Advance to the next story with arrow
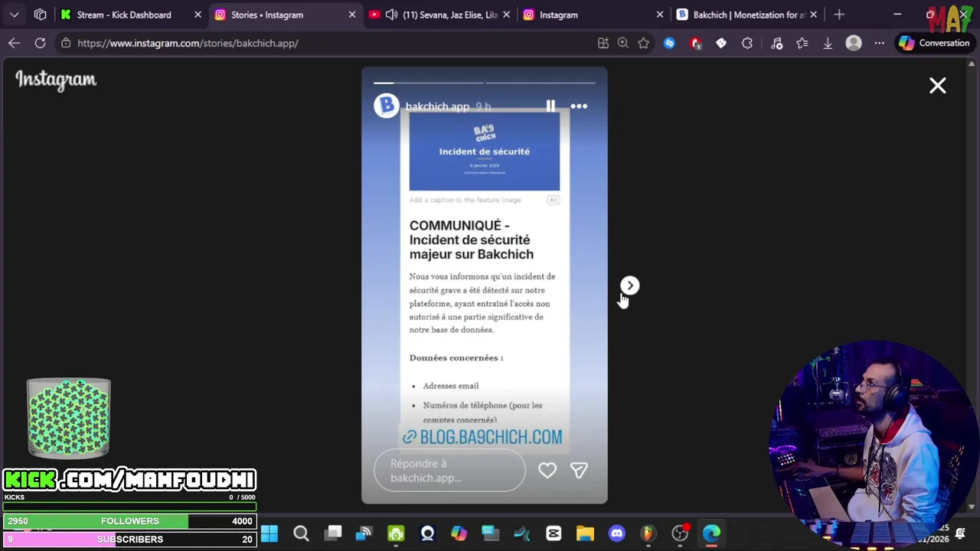980x551 pixels. [629, 285]
